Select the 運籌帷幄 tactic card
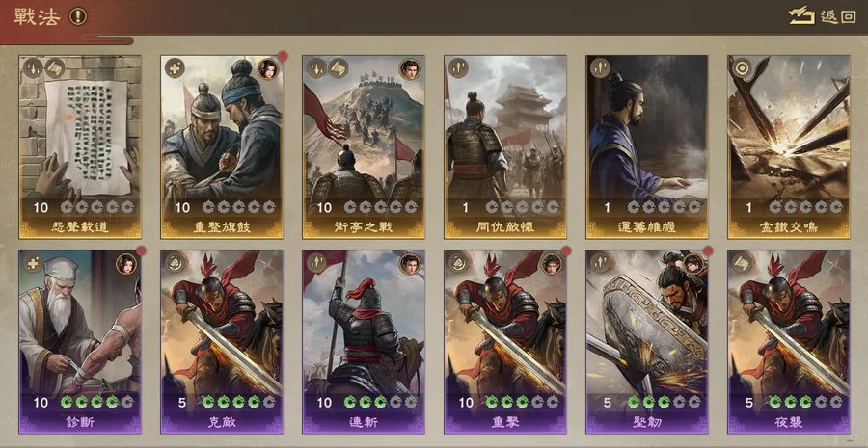The height and width of the screenshot is (448, 868). click(x=647, y=147)
